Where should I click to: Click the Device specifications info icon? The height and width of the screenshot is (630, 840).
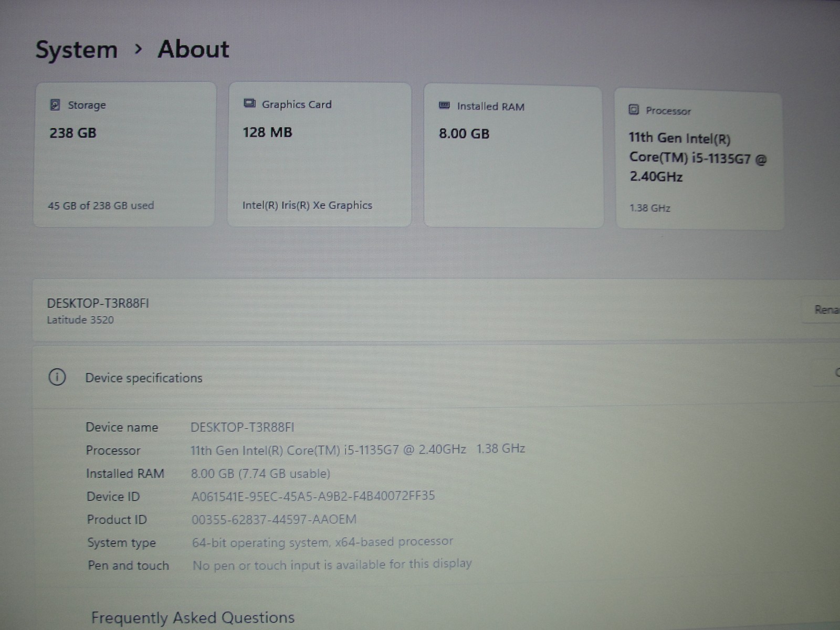[x=57, y=377]
